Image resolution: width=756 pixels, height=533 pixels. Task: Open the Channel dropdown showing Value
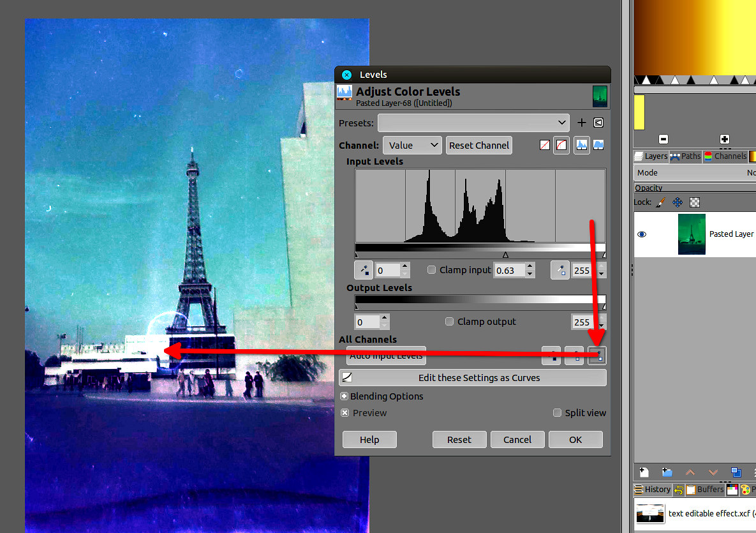412,145
